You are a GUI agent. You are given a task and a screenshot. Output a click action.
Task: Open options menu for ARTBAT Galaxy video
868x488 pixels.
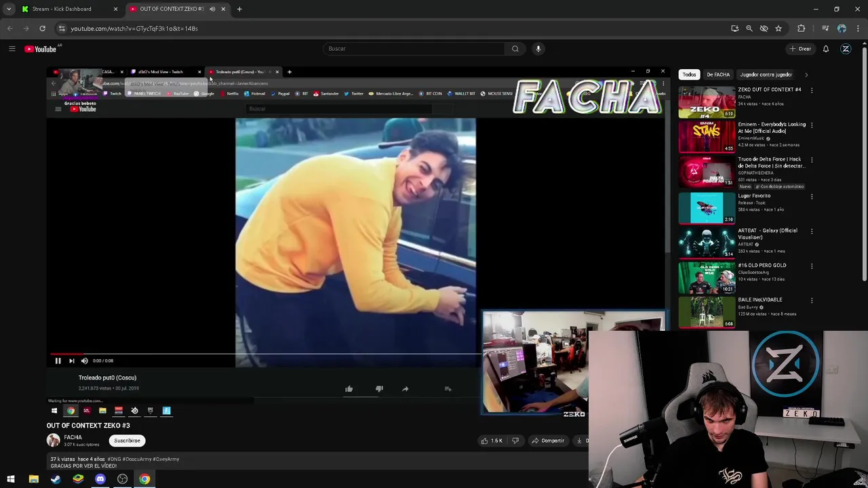[x=812, y=231]
